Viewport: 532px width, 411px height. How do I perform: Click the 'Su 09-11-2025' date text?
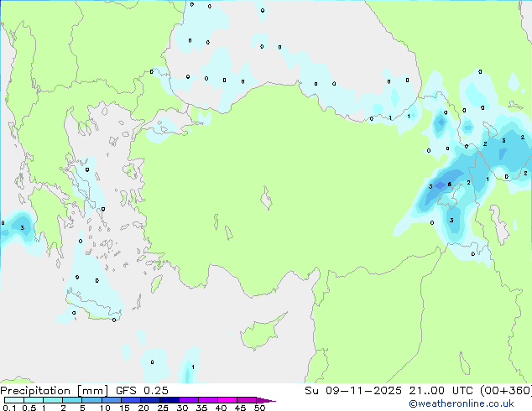point(353,391)
